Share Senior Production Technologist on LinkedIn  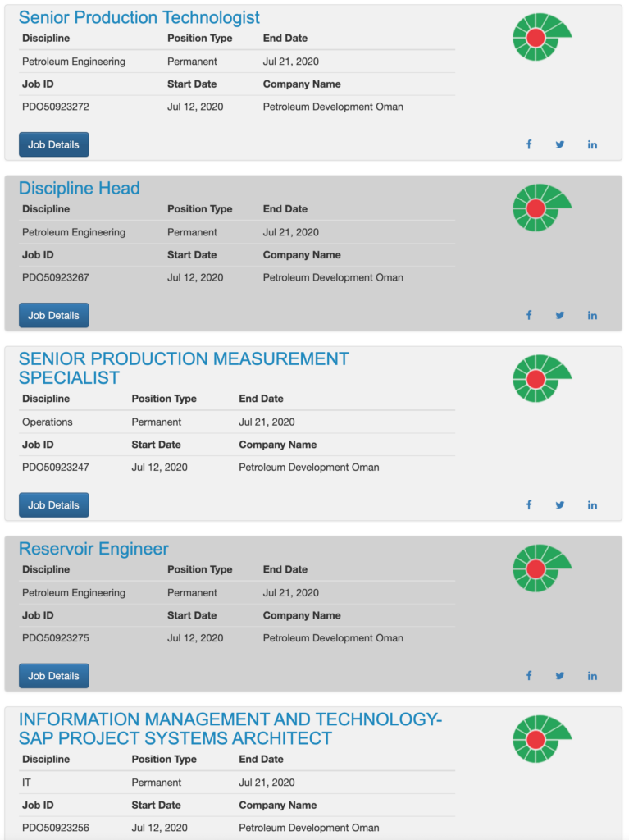(592, 144)
